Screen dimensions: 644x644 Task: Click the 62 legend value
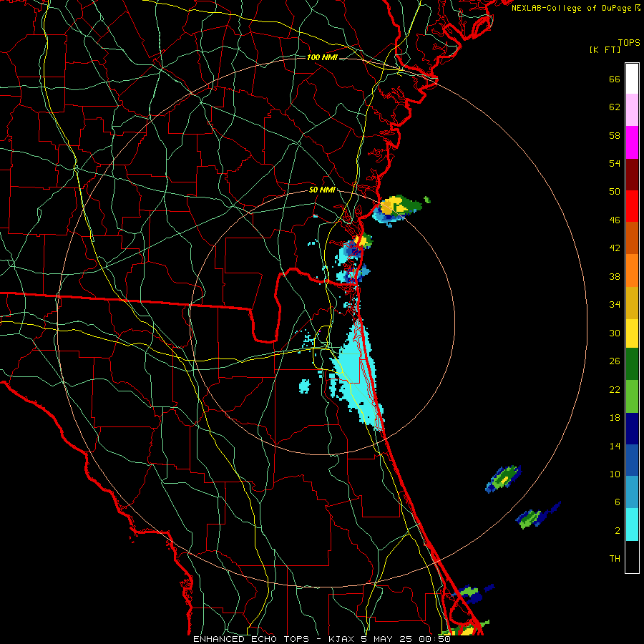click(x=615, y=107)
